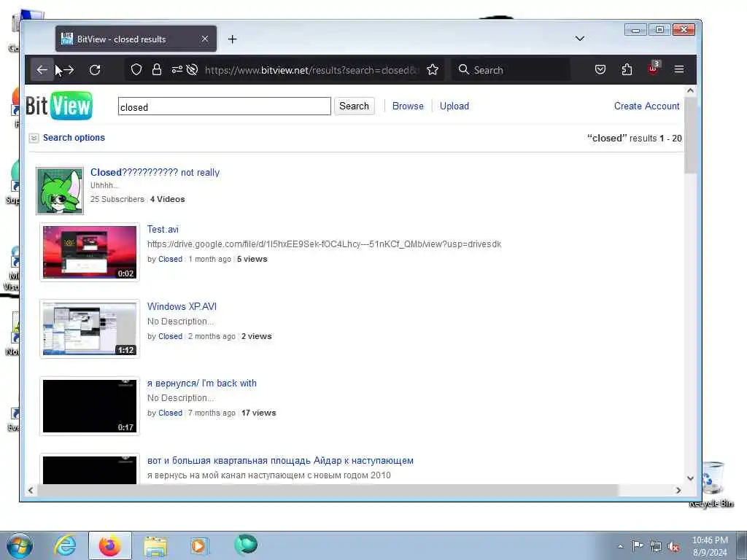Viewport: 747px width, 560px height.
Task: Click the BitView Search button
Action: click(354, 106)
